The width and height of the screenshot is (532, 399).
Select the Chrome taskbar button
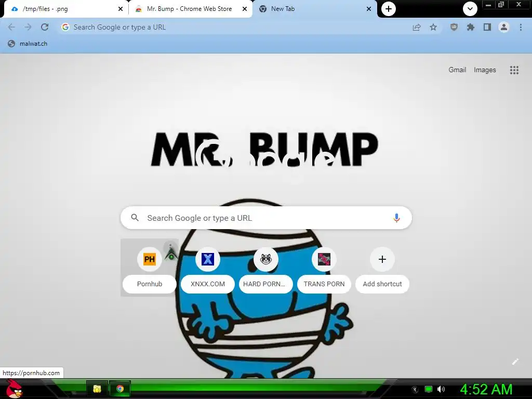click(120, 389)
